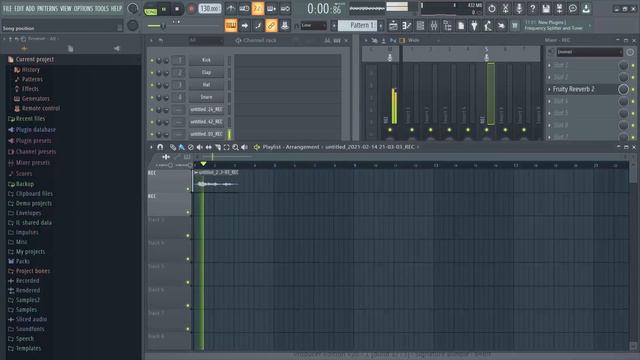Open the PATTERNS menu
This screenshot has height=360, width=640.
[47, 8]
